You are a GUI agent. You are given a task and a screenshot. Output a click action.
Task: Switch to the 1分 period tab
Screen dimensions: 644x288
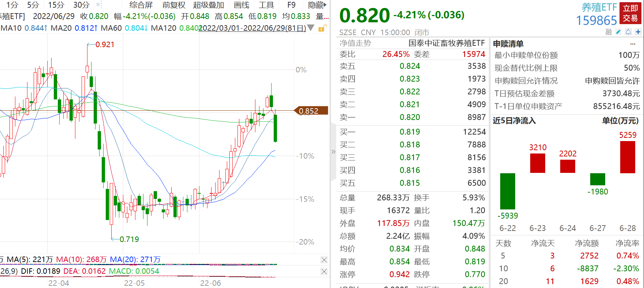tap(12, 5)
